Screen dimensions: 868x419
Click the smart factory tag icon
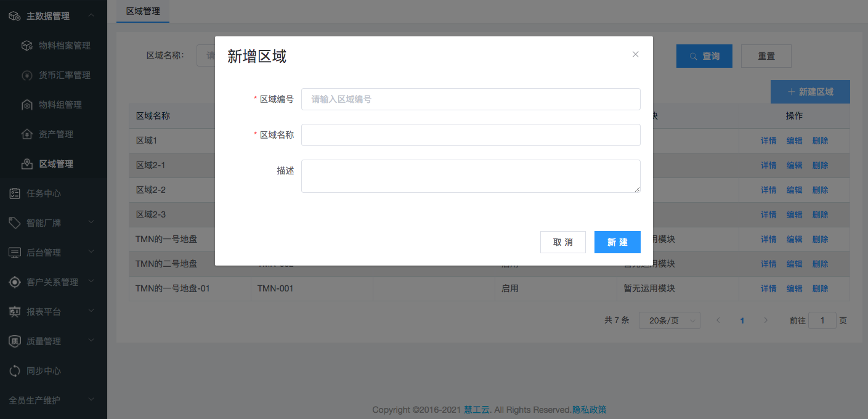pyautogui.click(x=15, y=223)
